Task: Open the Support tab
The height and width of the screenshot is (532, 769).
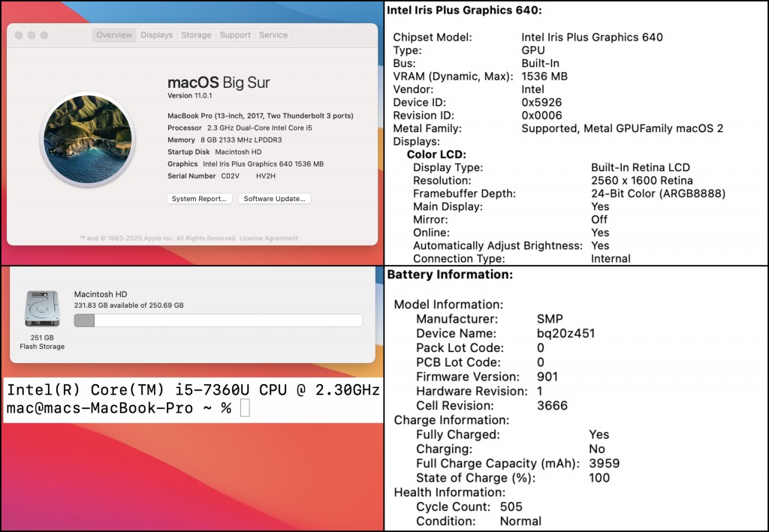Action: click(235, 35)
